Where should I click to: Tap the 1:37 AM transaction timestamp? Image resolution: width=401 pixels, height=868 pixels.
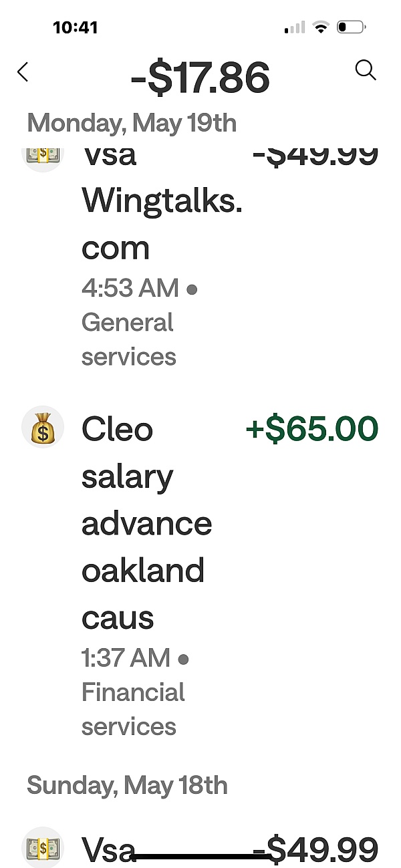pos(126,658)
